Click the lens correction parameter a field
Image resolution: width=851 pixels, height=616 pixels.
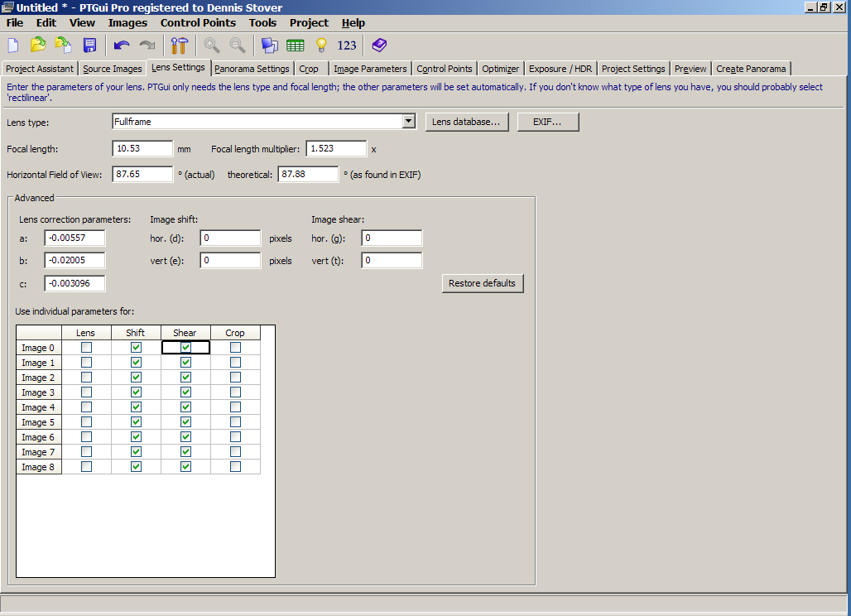pos(75,238)
